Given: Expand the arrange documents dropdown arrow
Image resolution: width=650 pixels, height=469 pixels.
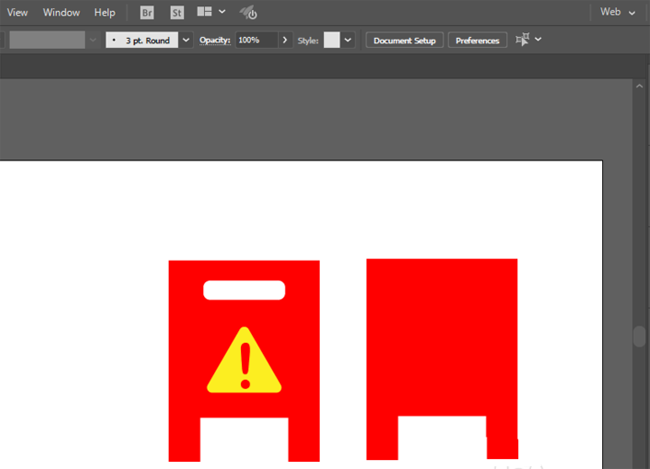Looking at the screenshot, I should (221, 13).
